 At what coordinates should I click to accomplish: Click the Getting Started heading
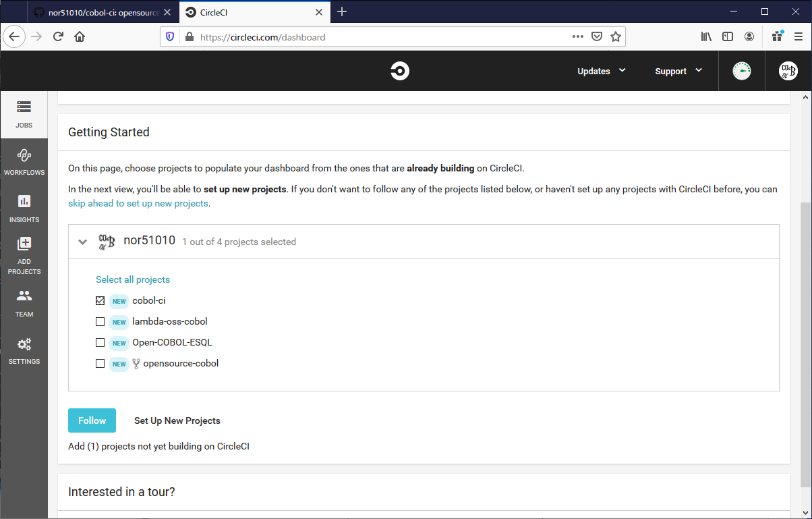coord(109,132)
